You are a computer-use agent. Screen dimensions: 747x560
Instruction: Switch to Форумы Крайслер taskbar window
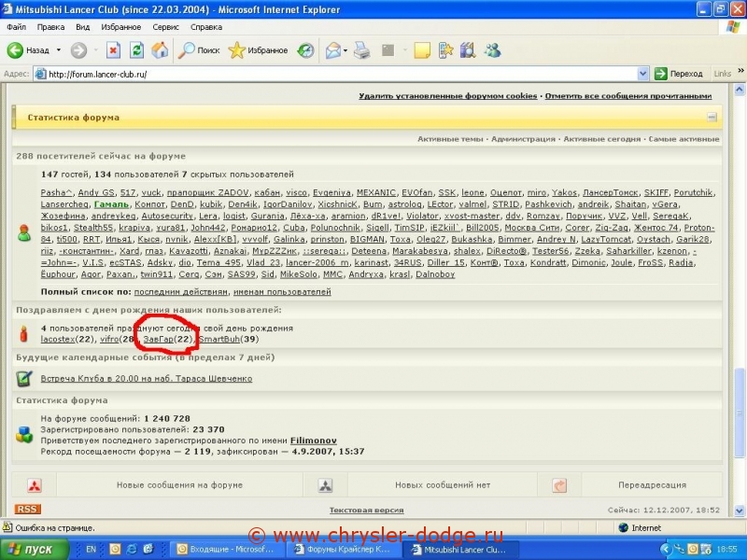point(343,549)
